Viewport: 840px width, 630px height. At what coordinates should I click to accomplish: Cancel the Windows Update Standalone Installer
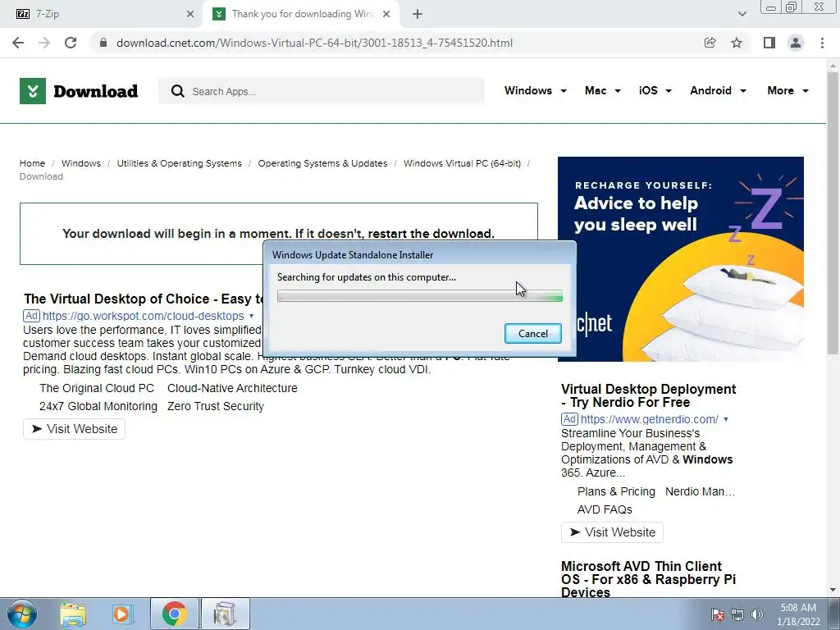coord(533,333)
